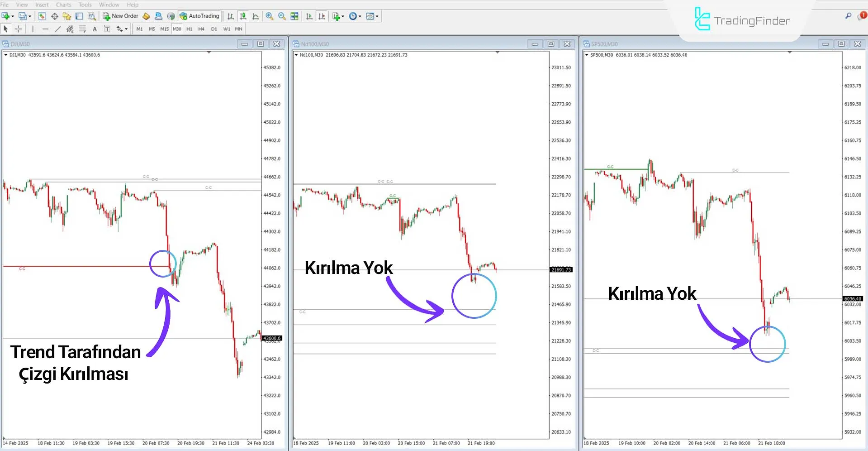Toggle AutoTrading on or off
This screenshot has height=451, width=868.
tap(199, 16)
